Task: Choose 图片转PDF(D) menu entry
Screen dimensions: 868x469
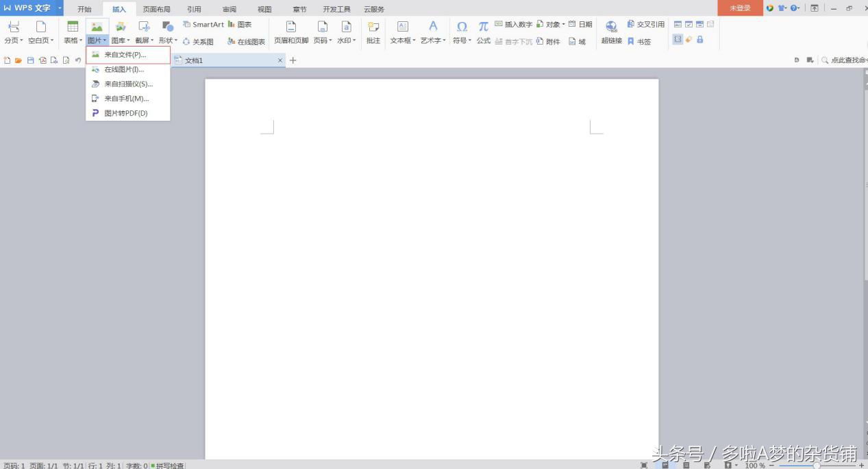Action: click(128, 113)
